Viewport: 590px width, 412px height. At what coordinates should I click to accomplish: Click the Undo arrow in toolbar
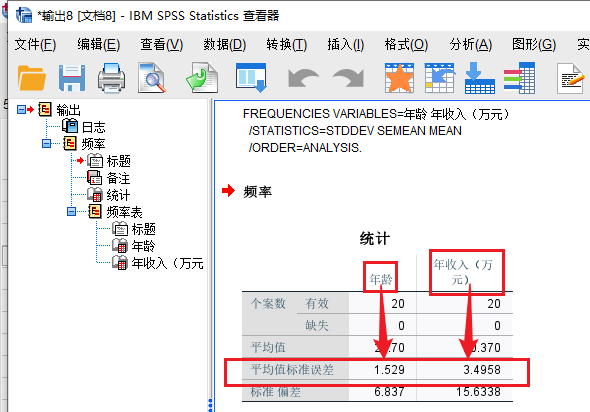click(x=303, y=78)
